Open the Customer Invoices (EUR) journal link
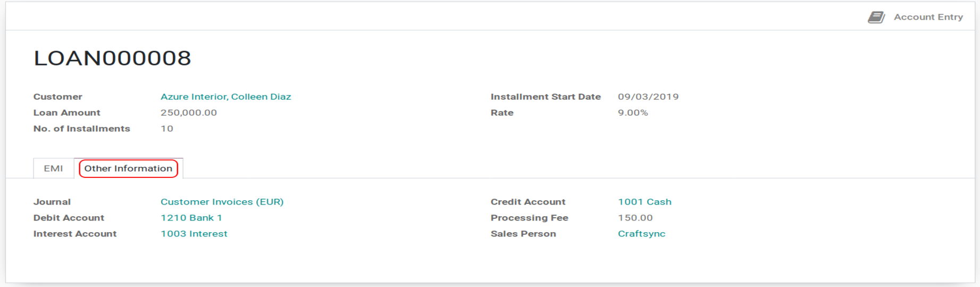Viewport: 980px width, 287px height. click(222, 202)
